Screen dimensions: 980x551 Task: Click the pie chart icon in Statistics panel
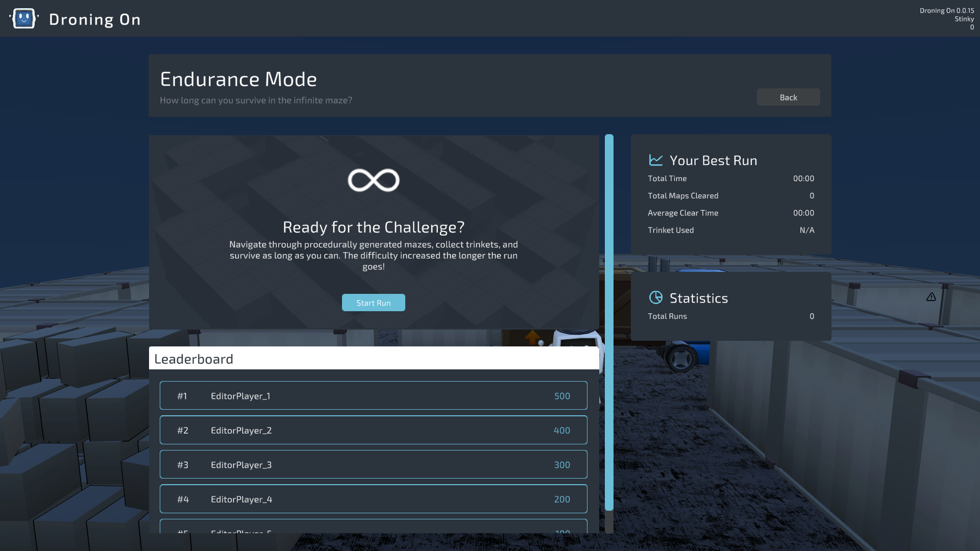(x=656, y=297)
